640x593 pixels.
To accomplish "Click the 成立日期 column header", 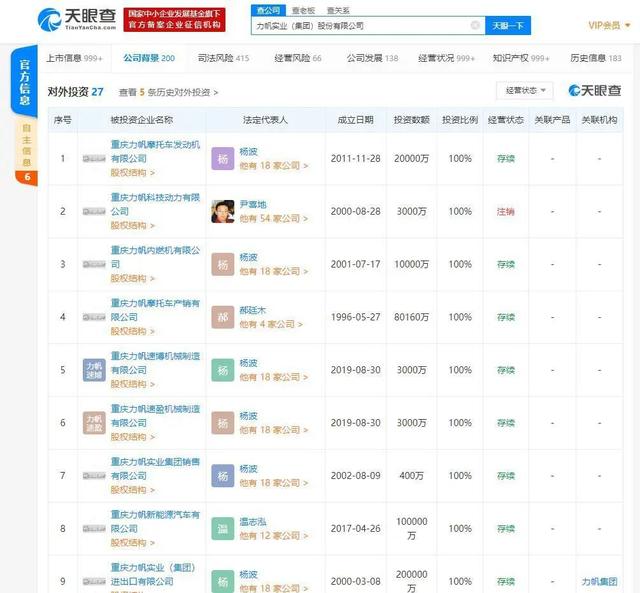I will click(x=356, y=120).
